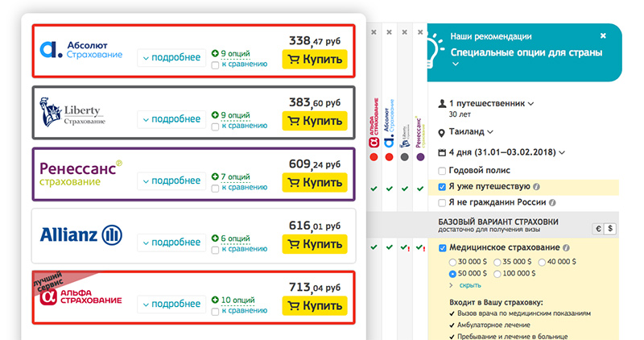Screen dimensions: 644x340
Task: Click red Альфа Страхование color dot
Action: pos(374,157)
